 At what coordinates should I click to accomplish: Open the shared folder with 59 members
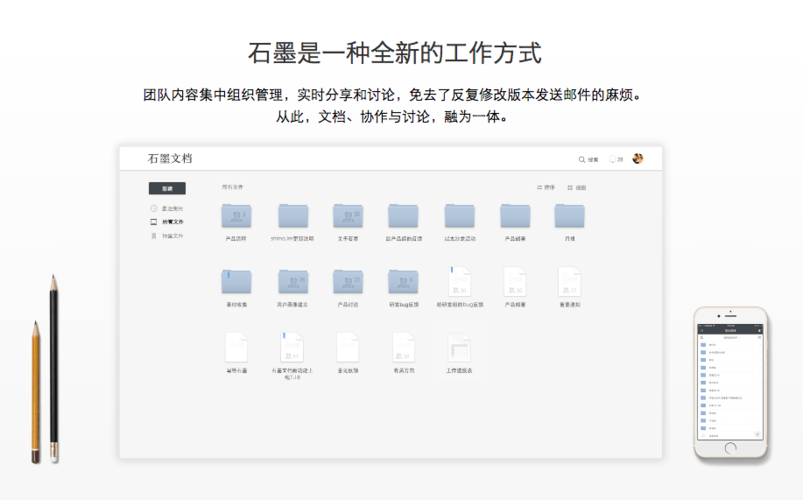[x=348, y=216]
